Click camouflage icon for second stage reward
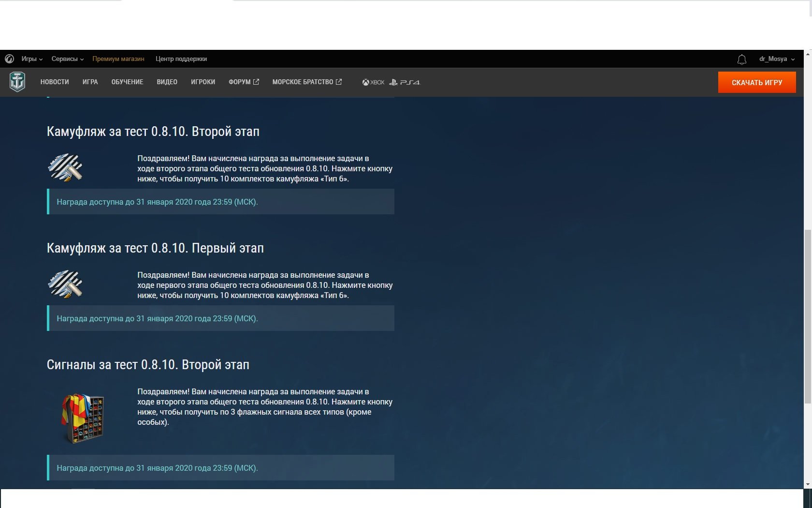Image resolution: width=812 pixels, height=508 pixels. 65,167
